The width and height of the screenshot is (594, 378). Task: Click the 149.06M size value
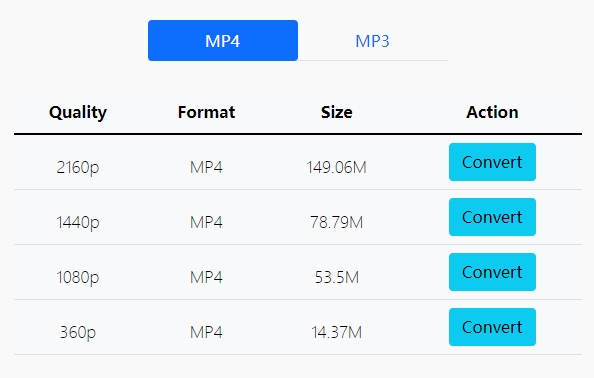[336, 167]
